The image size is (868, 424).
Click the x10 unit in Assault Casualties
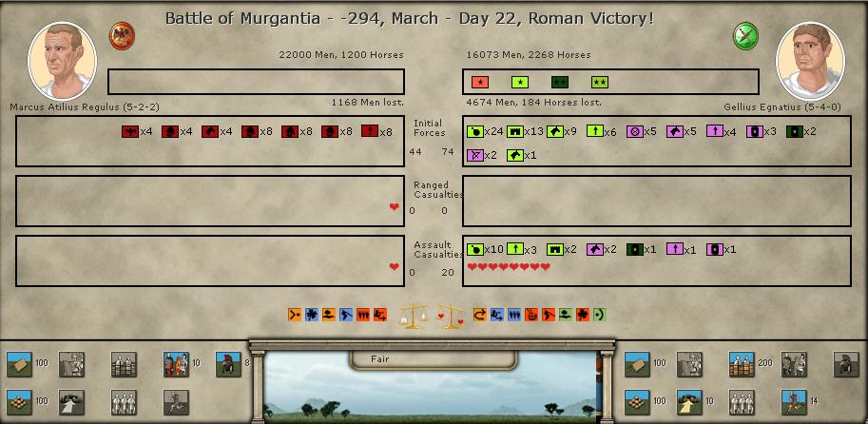tap(475, 250)
